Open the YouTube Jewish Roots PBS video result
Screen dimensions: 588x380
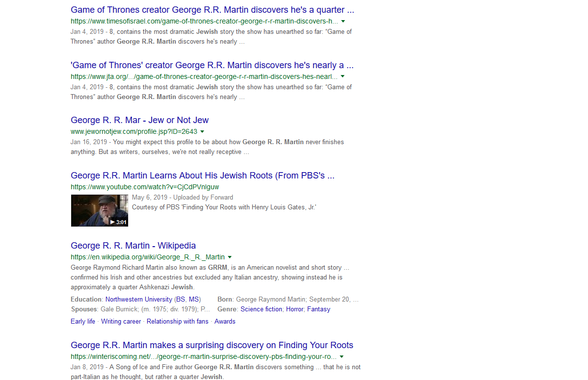pyautogui.click(x=202, y=176)
